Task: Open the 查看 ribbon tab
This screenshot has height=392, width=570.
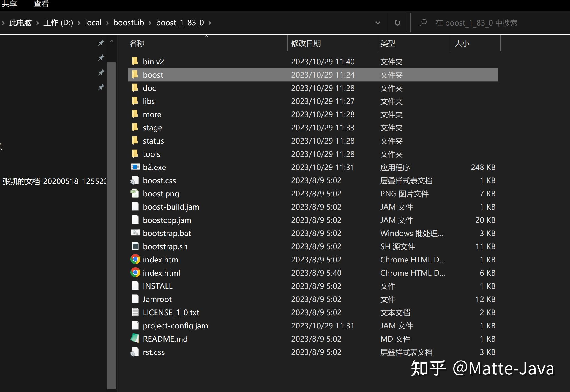Action: pos(41,4)
